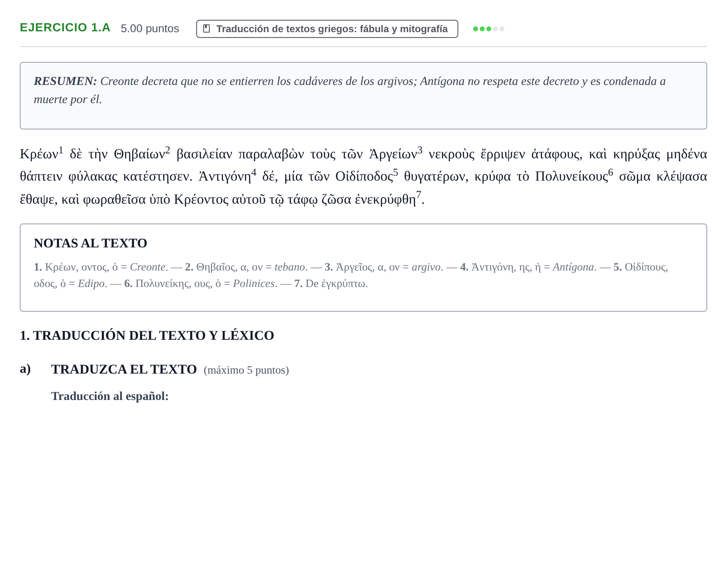
Task: Click the book icon in topic tag
Action: 206,28
